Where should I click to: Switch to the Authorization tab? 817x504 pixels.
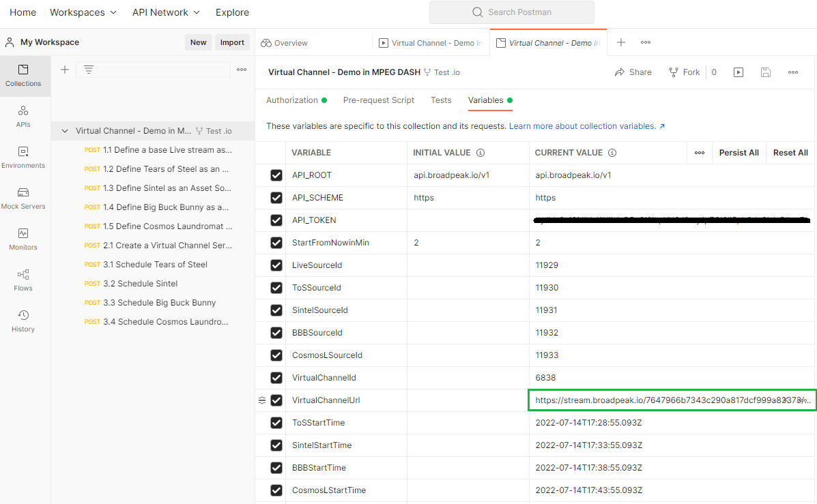(x=296, y=100)
